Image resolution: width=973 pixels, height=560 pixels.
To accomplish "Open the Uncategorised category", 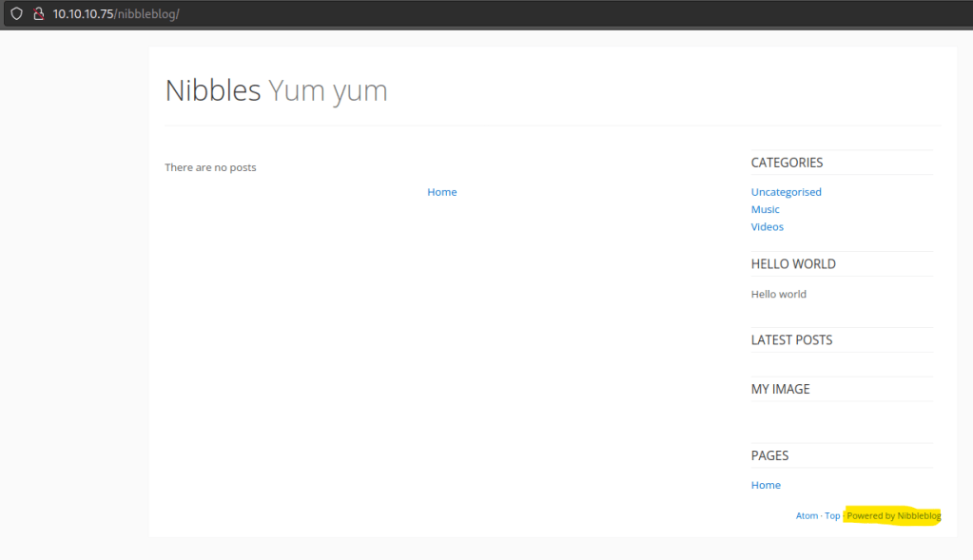I will click(x=786, y=192).
